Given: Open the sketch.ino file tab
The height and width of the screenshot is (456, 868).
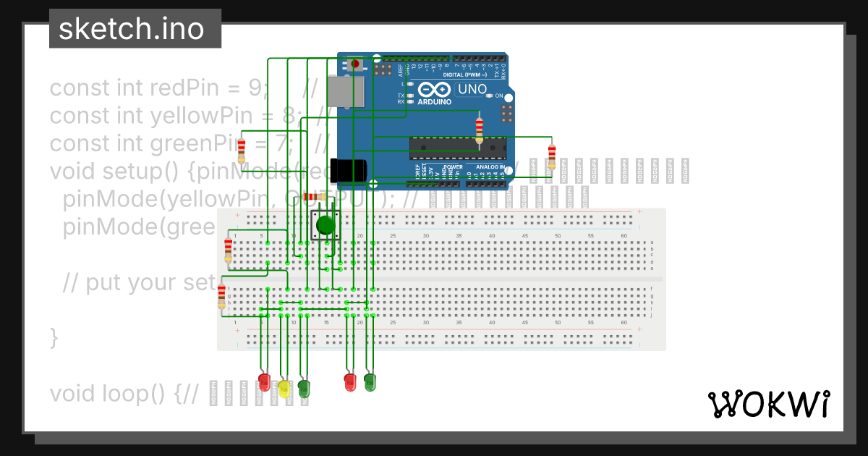Looking at the screenshot, I should pyautogui.click(x=135, y=29).
